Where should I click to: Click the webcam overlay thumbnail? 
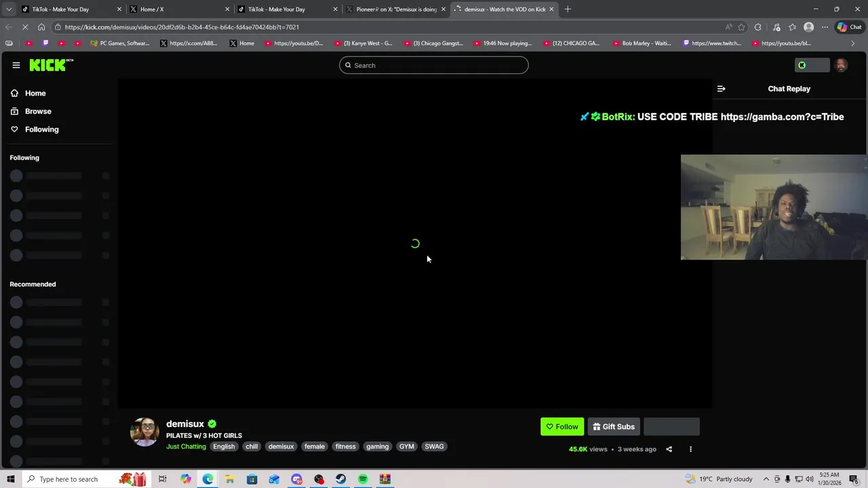tap(774, 207)
